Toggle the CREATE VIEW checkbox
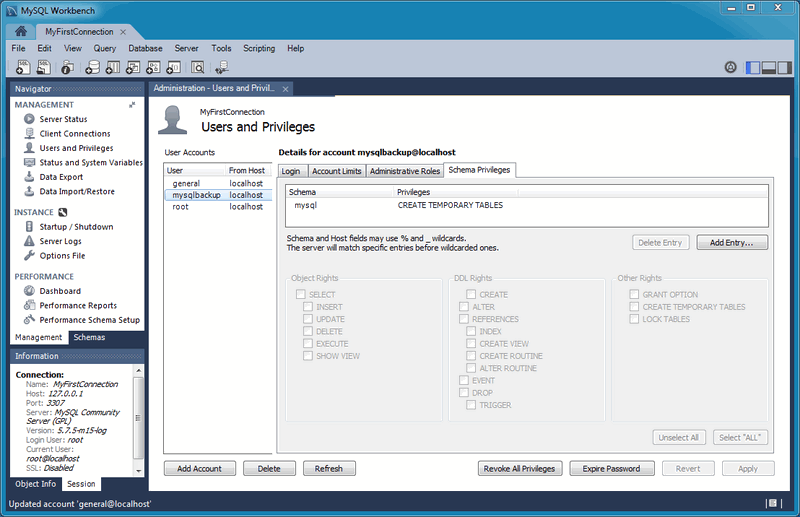The image size is (800, 517). pyautogui.click(x=471, y=343)
